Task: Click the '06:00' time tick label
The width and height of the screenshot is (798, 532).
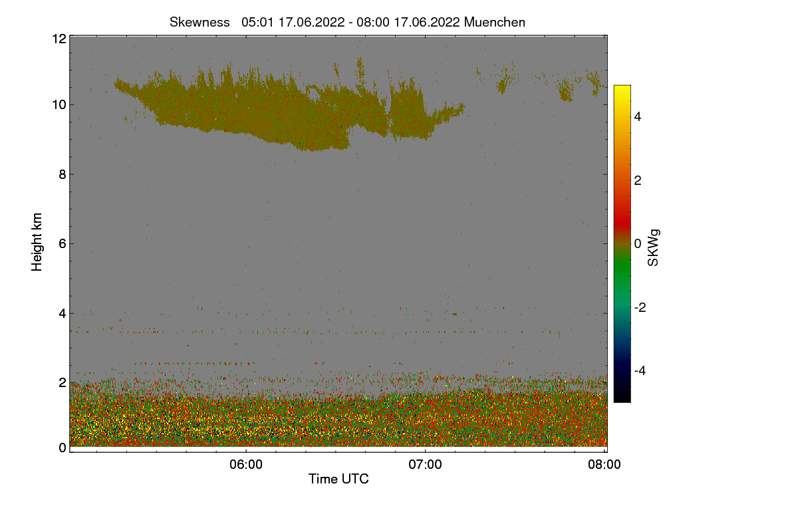Action: 246,465
